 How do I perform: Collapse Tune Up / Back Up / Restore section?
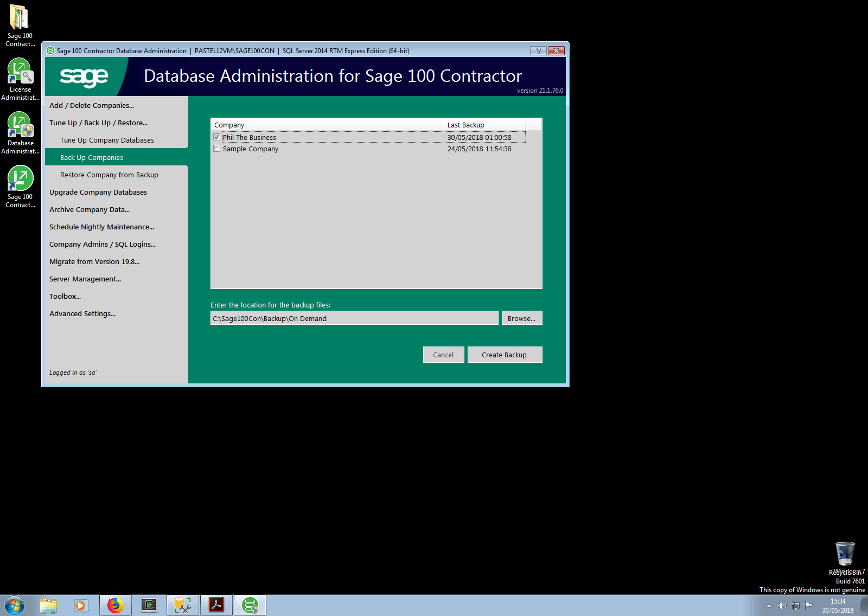click(98, 123)
